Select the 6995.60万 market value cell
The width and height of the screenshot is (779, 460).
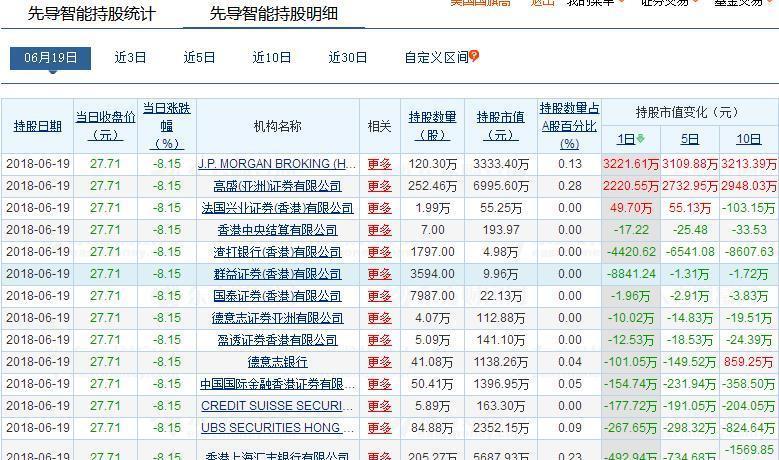coord(501,186)
